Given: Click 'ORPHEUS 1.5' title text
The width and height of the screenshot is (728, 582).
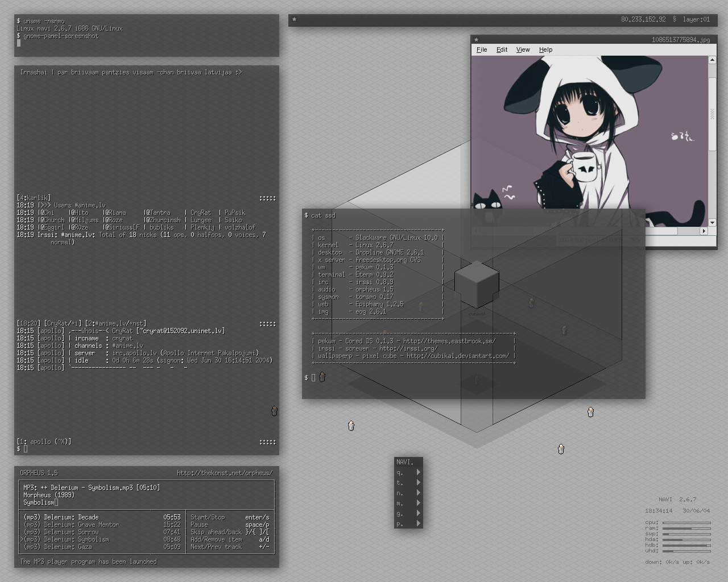Looking at the screenshot, I should click(x=39, y=473).
